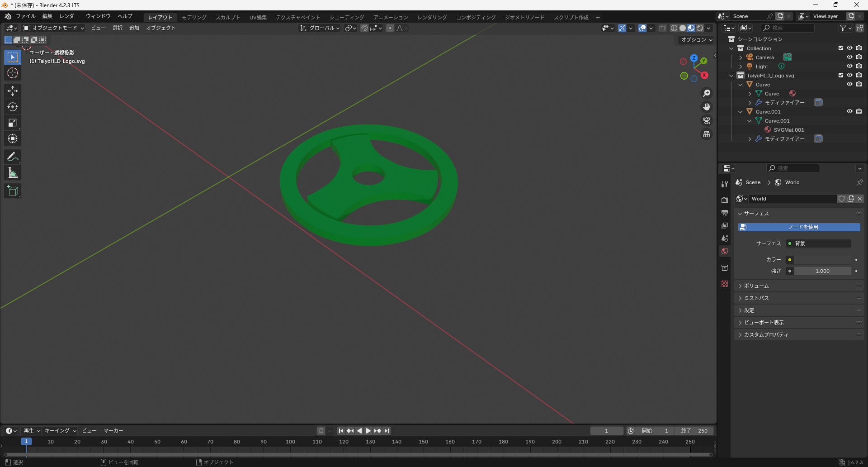The height and width of the screenshot is (467, 868).
Task: Select the 3D Cursor tool
Action: click(x=13, y=73)
